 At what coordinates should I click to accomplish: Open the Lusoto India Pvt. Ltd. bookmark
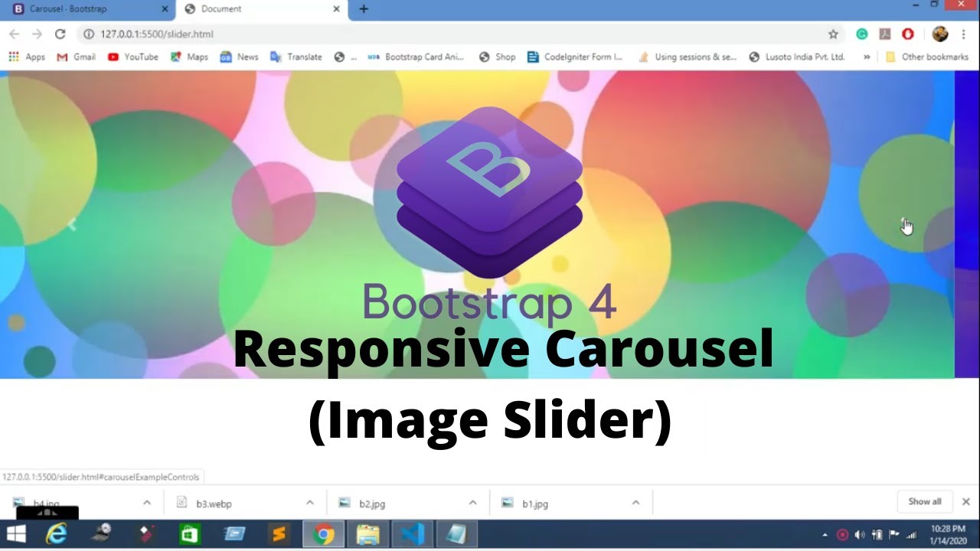797,57
